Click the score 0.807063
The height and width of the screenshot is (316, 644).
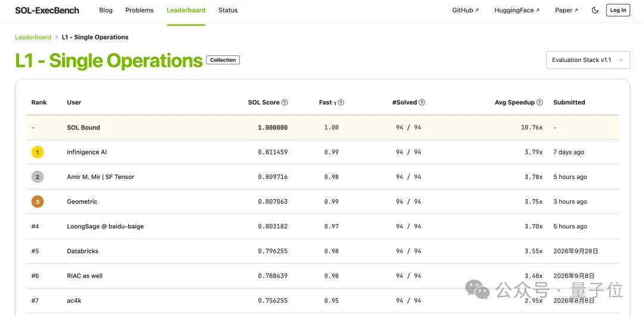coord(273,202)
